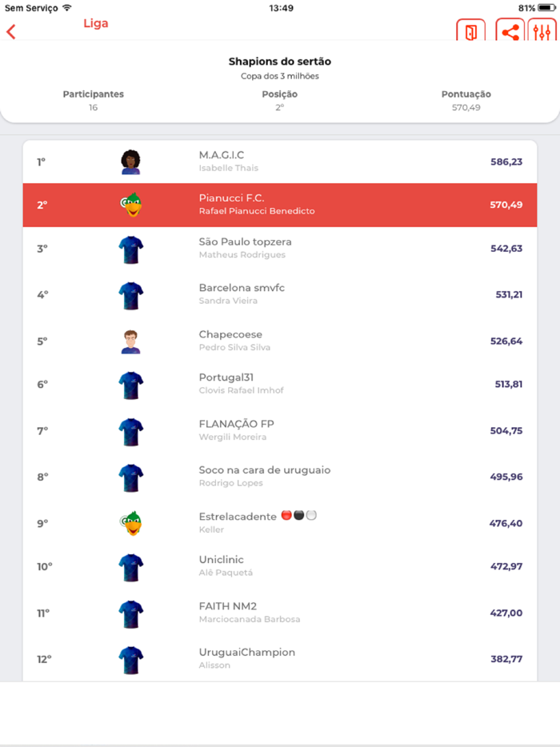The image size is (560, 747).
Task: Tap São Paulo topzera's jersey icon
Action: pos(130,249)
